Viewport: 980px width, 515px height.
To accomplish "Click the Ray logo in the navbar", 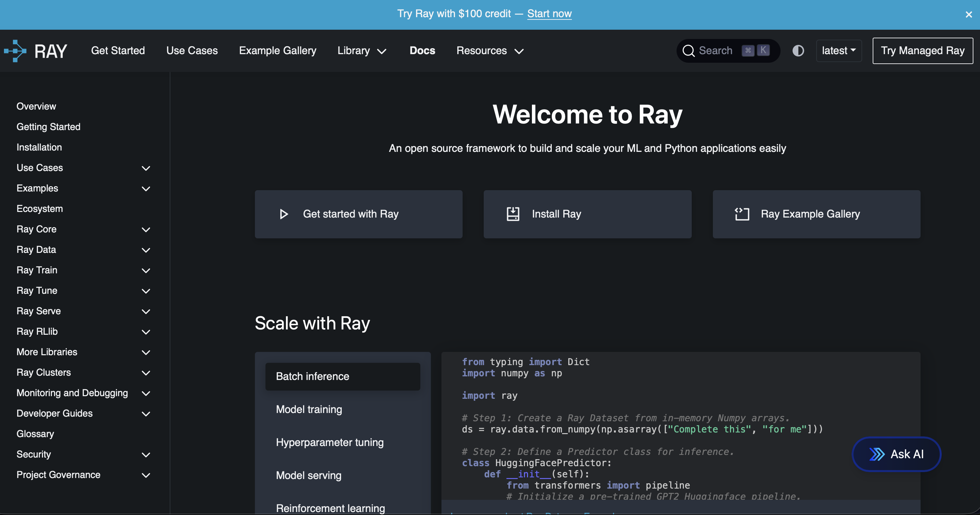I will (x=35, y=51).
